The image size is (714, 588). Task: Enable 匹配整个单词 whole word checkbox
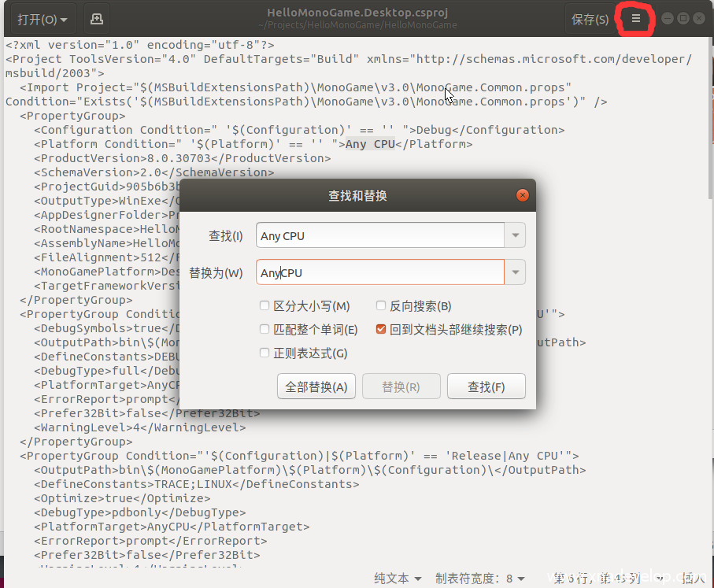pyautogui.click(x=265, y=330)
